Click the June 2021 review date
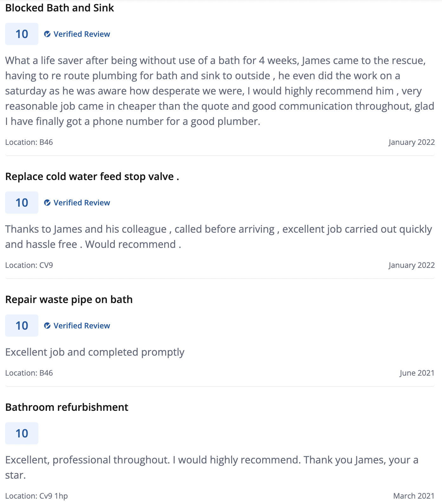The height and width of the screenshot is (504, 442). click(417, 373)
